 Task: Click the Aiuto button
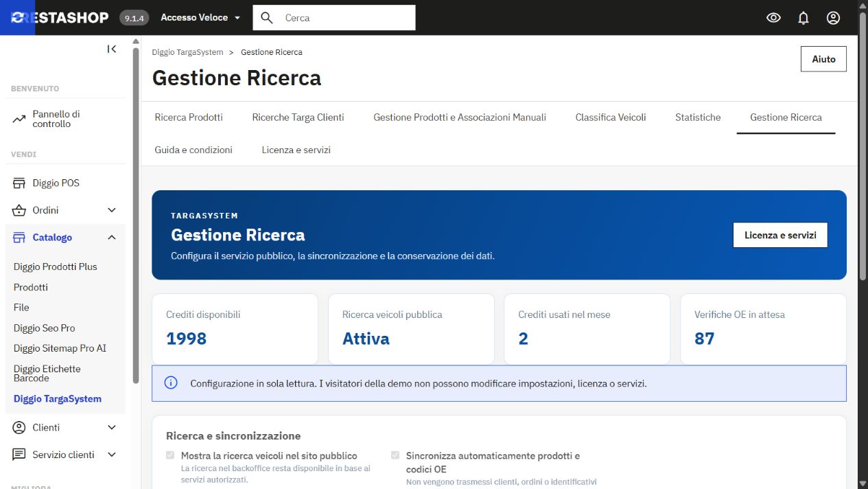pyautogui.click(x=823, y=59)
